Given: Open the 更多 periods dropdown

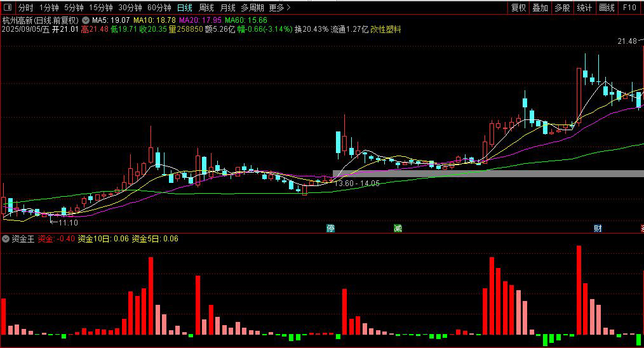Looking at the screenshot, I should click(279, 8).
